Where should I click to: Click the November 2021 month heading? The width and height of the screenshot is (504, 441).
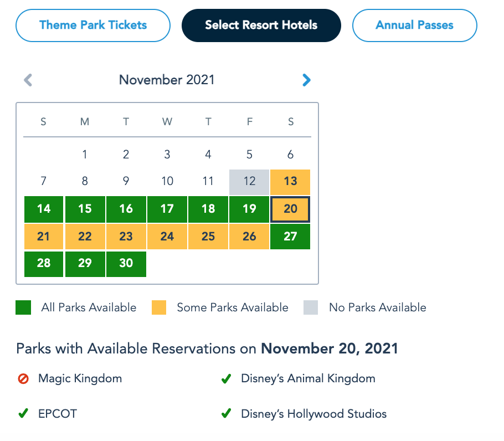[x=167, y=80]
